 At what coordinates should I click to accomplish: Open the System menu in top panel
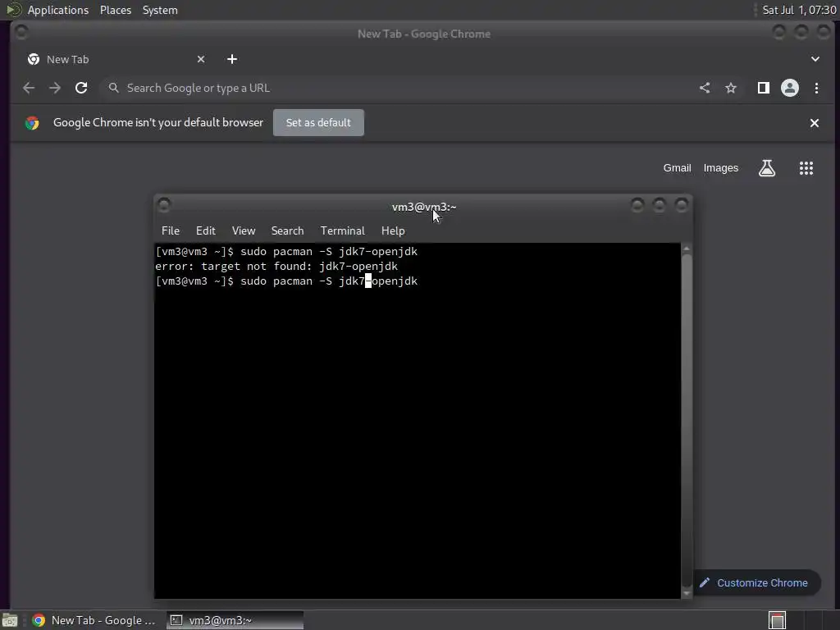pyautogui.click(x=160, y=10)
